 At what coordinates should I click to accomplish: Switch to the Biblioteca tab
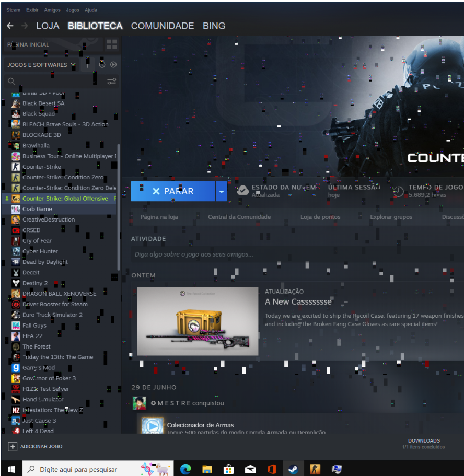[x=95, y=26]
